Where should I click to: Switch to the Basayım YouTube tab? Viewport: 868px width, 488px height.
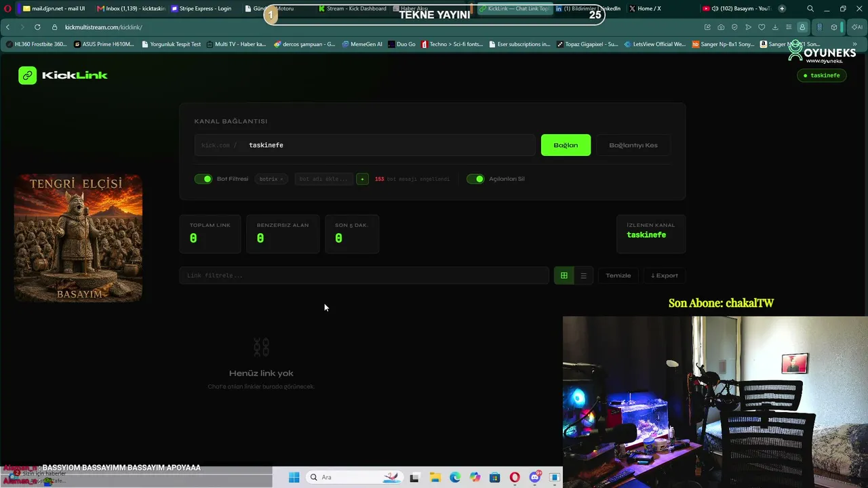[736, 9]
